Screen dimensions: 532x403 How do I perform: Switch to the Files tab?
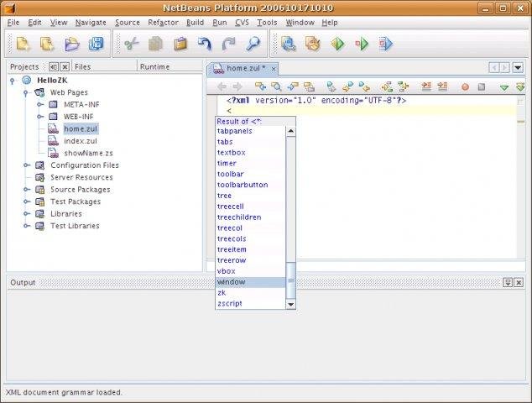click(82, 66)
